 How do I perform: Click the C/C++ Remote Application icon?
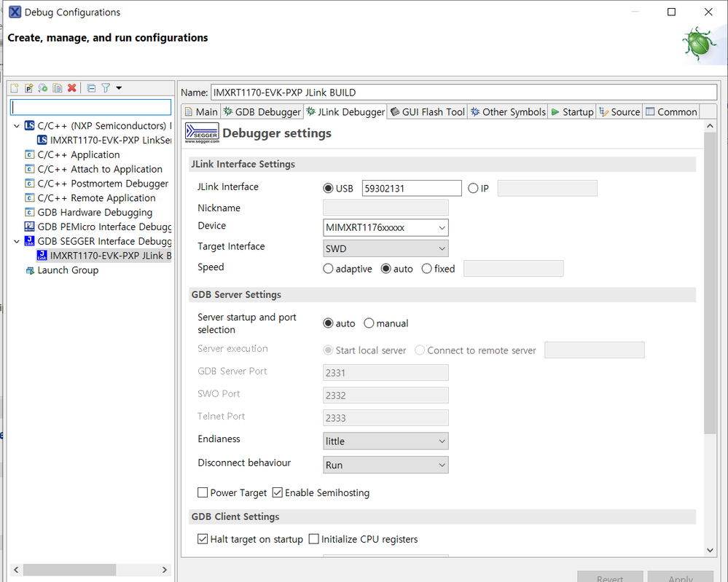pos(29,197)
